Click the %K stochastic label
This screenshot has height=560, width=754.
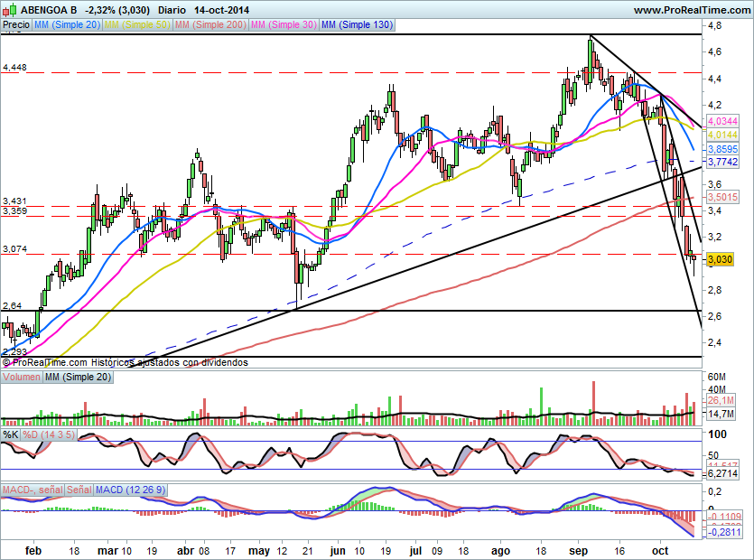(x=11, y=435)
